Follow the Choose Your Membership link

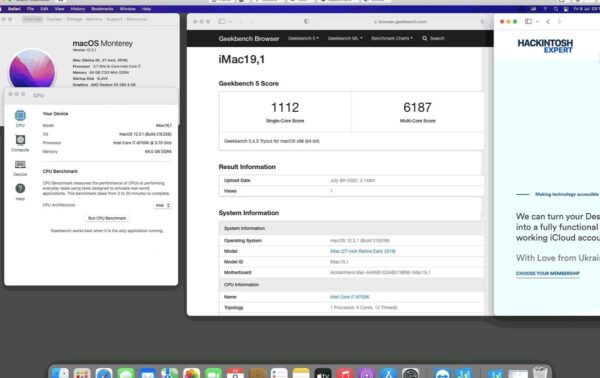(x=548, y=273)
